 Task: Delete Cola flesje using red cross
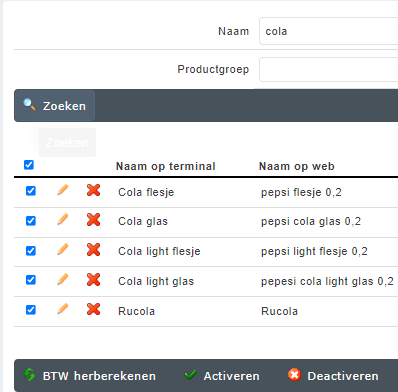coord(94,190)
